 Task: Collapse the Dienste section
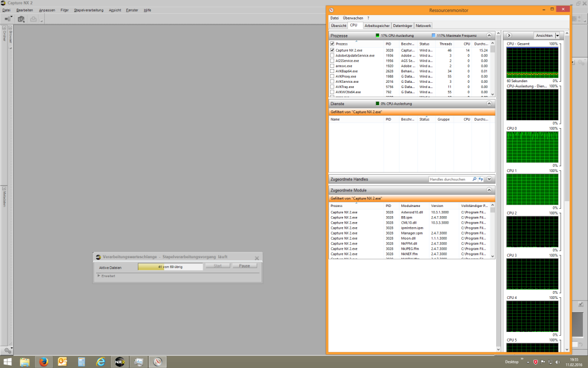point(489,103)
